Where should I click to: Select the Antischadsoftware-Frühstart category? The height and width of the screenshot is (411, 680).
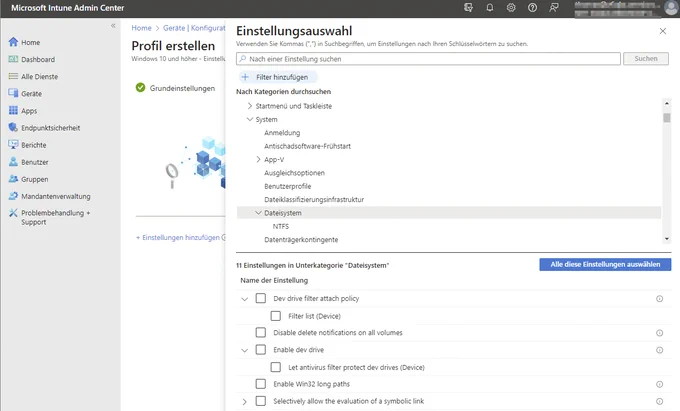tap(307, 146)
